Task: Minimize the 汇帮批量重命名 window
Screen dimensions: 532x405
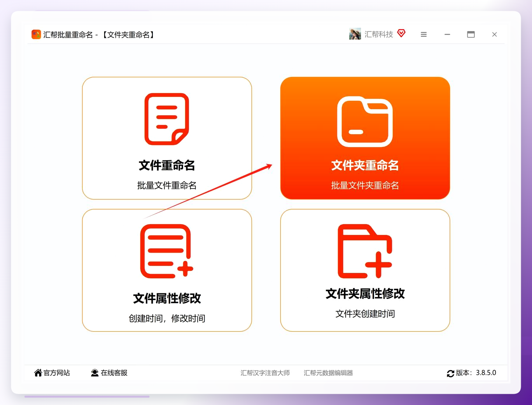Action: [x=447, y=35]
